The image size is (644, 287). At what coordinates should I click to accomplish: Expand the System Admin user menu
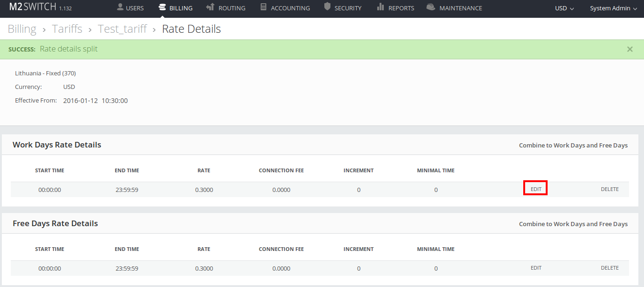coord(613,8)
